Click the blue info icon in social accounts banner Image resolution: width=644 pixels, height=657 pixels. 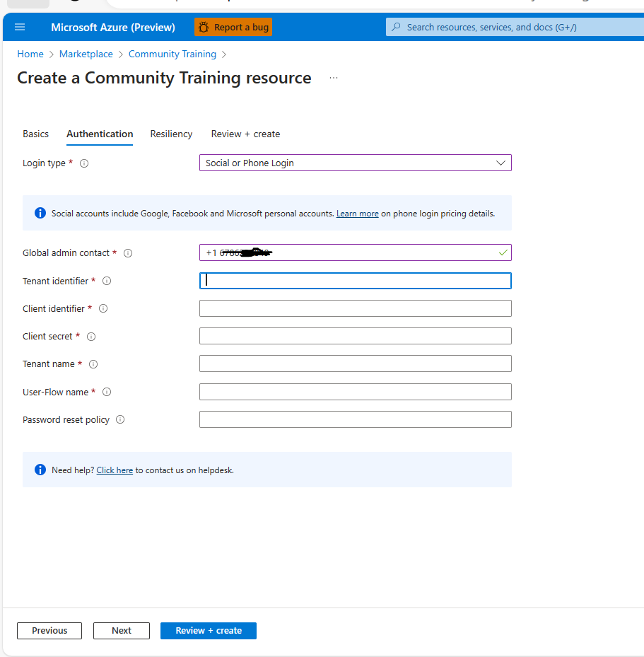pos(40,213)
